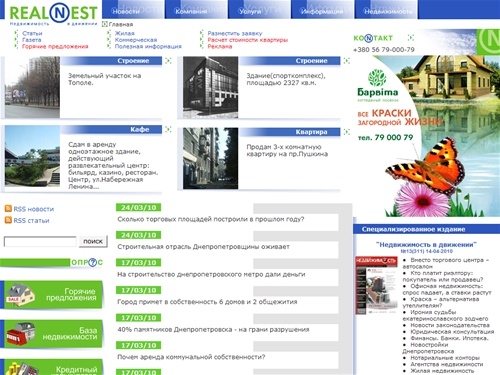Open news Почем аренда коммунальной собственности
Screen dimensions: 500x375
(191, 357)
